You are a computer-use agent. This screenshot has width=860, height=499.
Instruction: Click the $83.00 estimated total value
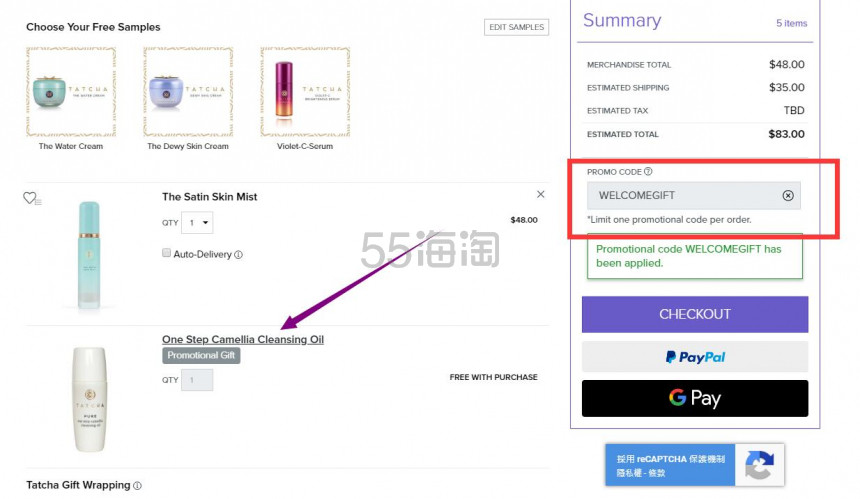point(786,134)
